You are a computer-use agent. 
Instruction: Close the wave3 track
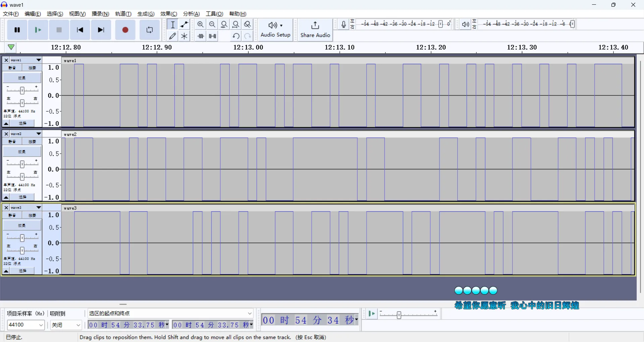(6, 208)
